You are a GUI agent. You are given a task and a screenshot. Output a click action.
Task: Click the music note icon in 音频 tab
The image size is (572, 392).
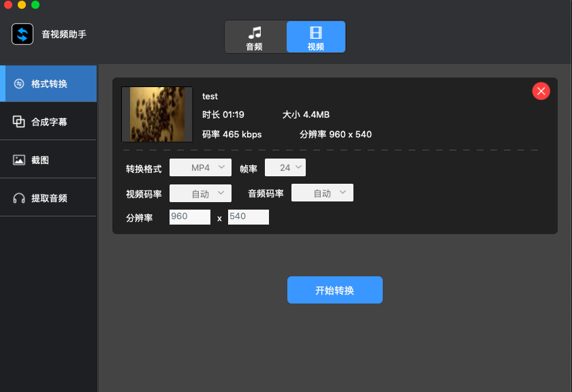(254, 32)
